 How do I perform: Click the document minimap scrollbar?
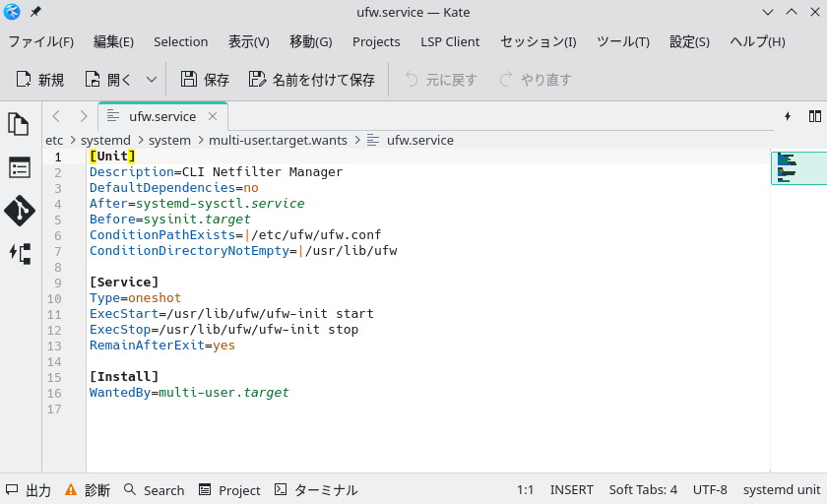[797, 168]
